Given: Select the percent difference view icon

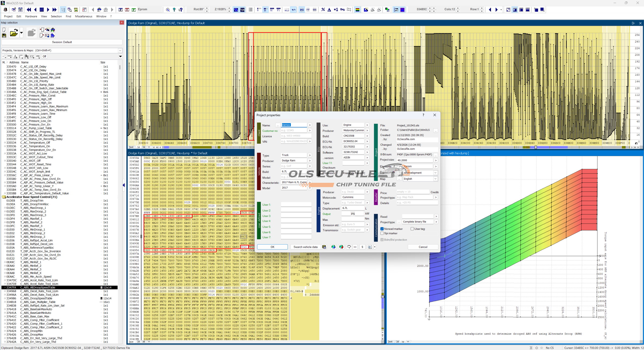Looking at the screenshot, I should coord(323,10).
